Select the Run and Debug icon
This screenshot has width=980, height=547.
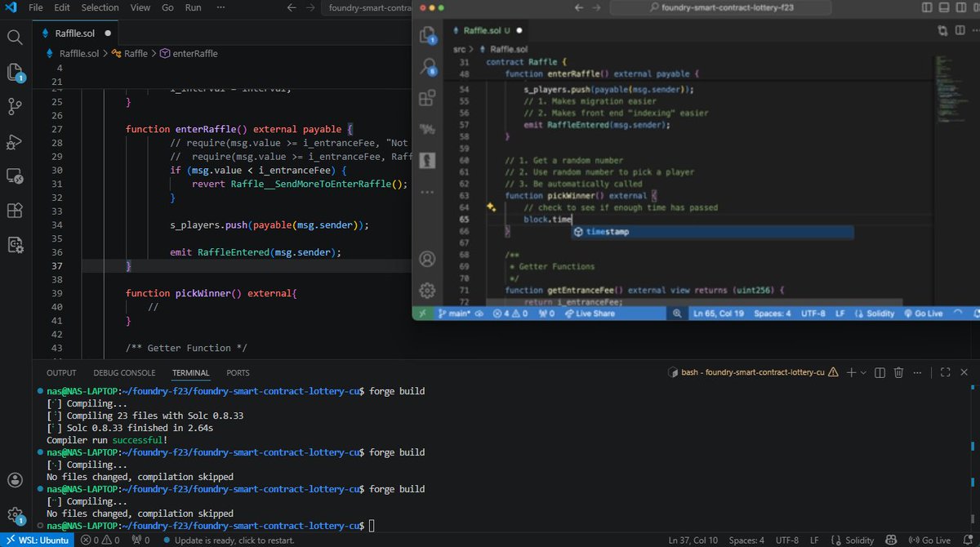pyautogui.click(x=13, y=142)
